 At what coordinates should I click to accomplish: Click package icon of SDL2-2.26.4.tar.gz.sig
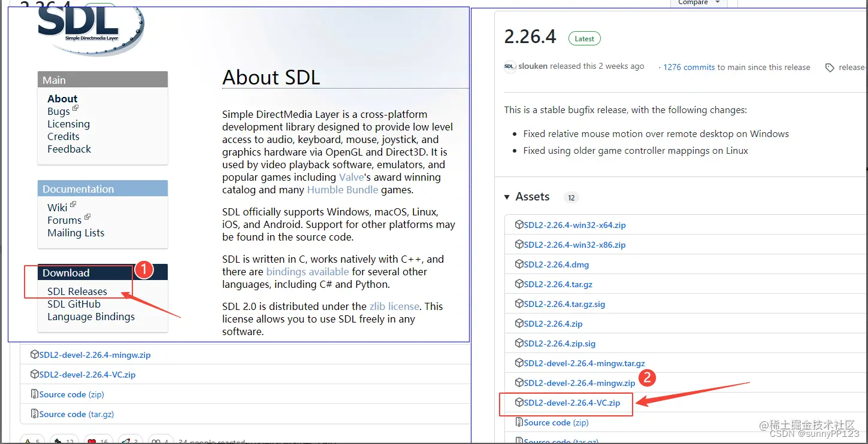coord(519,304)
